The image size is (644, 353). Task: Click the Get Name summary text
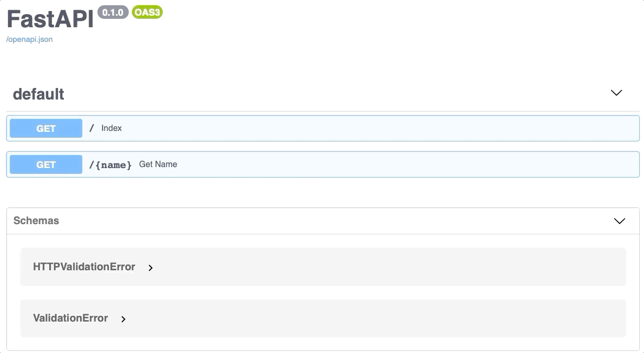coord(158,164)
